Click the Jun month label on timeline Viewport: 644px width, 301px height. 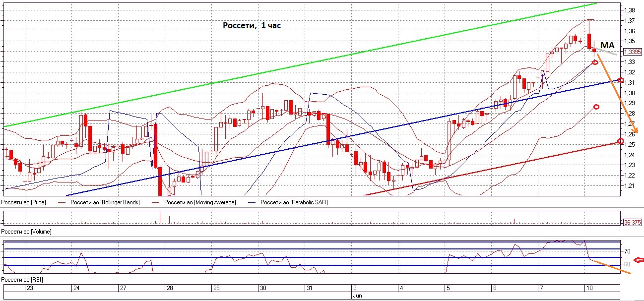click(x=357, y=295)
